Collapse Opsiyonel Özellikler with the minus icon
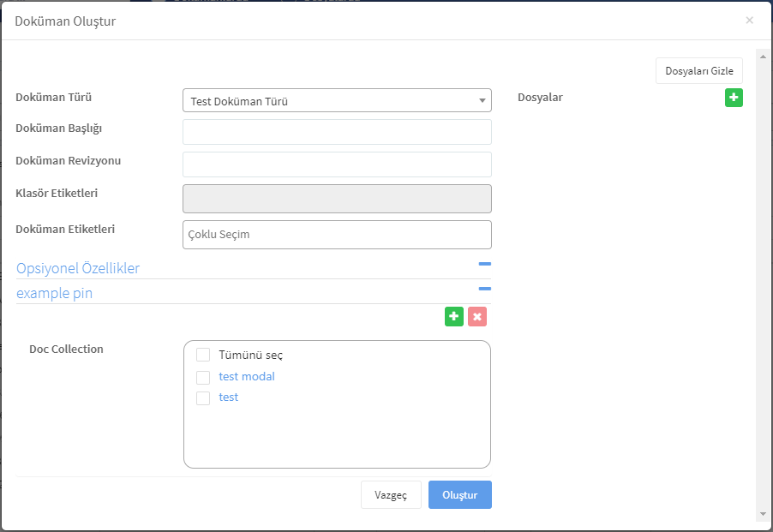Image resolution: width=773 pixels, height=532 pixels. click(484, 264)
